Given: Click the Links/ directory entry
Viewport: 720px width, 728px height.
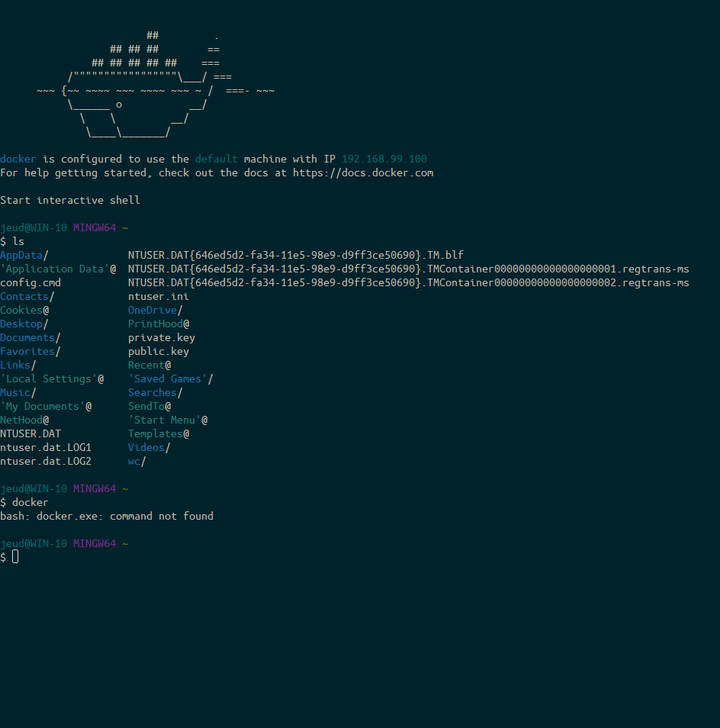Looking at the screenshot, I should [18, 366].
